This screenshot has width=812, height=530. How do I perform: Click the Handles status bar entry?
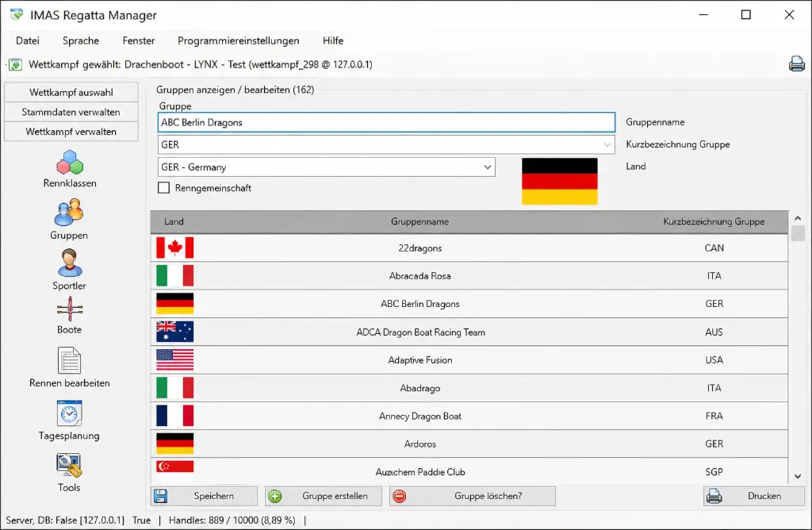click(x=232, y=520)
